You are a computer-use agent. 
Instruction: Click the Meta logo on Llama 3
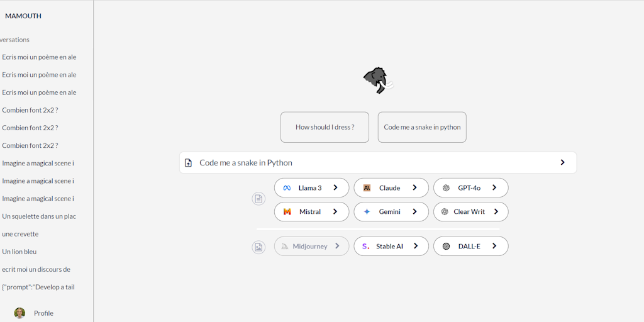click(287, 188)
